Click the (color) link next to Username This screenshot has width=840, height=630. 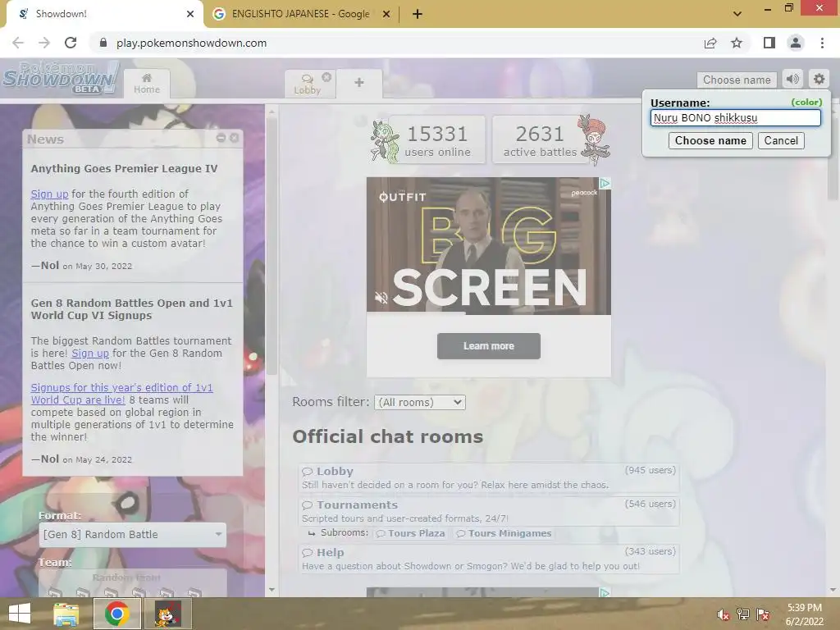click(x=806, y=102)
